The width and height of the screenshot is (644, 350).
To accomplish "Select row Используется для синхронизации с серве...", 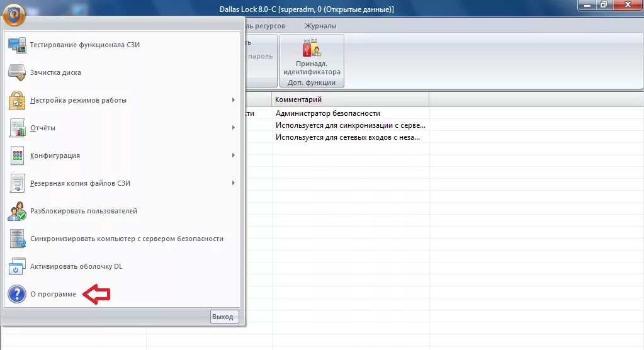I will [351, 125].
